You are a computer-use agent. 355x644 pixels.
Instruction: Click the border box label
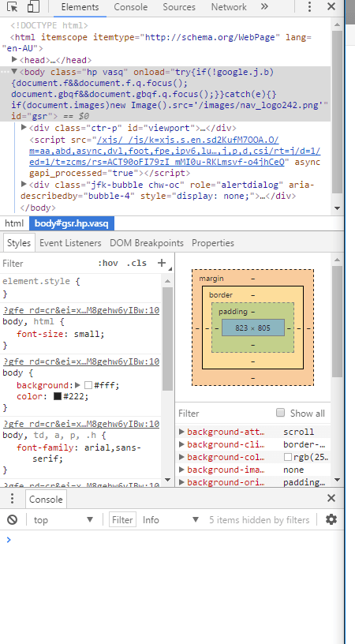point(221,295)
